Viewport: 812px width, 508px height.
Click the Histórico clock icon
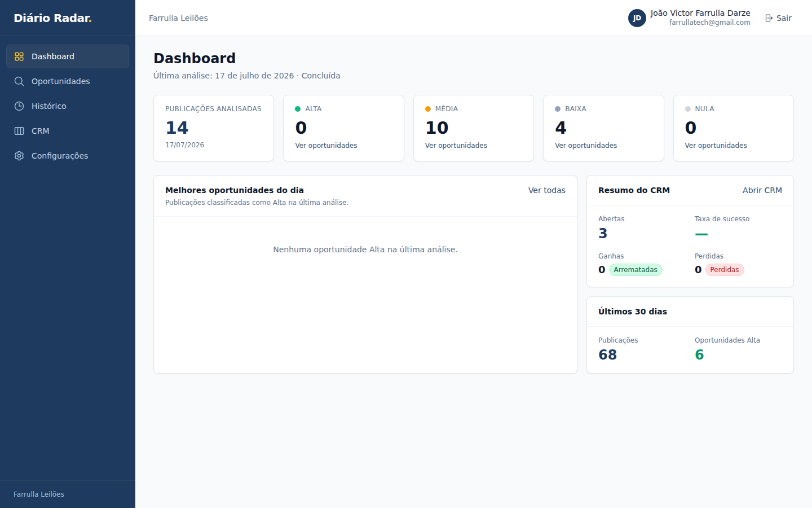19,106
